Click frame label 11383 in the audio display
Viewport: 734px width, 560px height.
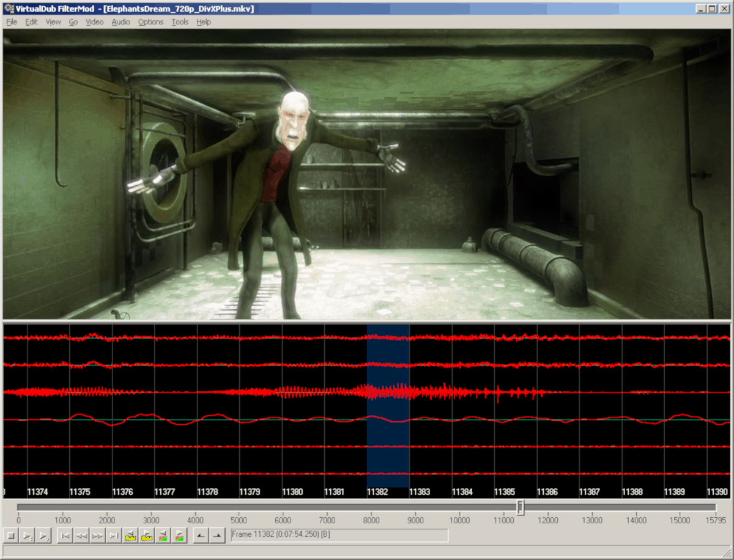coord(420,492)
